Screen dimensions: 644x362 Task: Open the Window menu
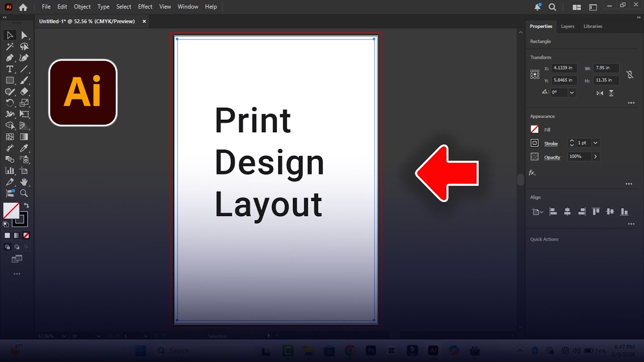coord(188,7)
